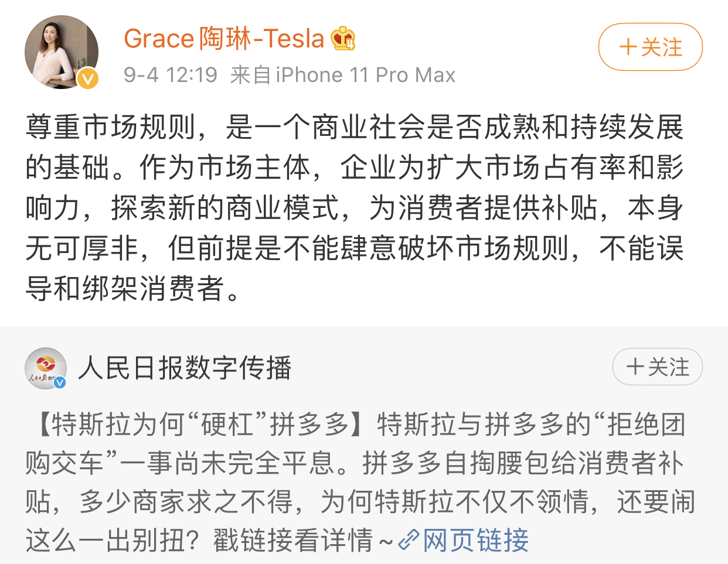The width and height of the screenshot is (728, 564).
Task: Click the 9-4 12:19 post timestamp
Action: pos(171,75)
